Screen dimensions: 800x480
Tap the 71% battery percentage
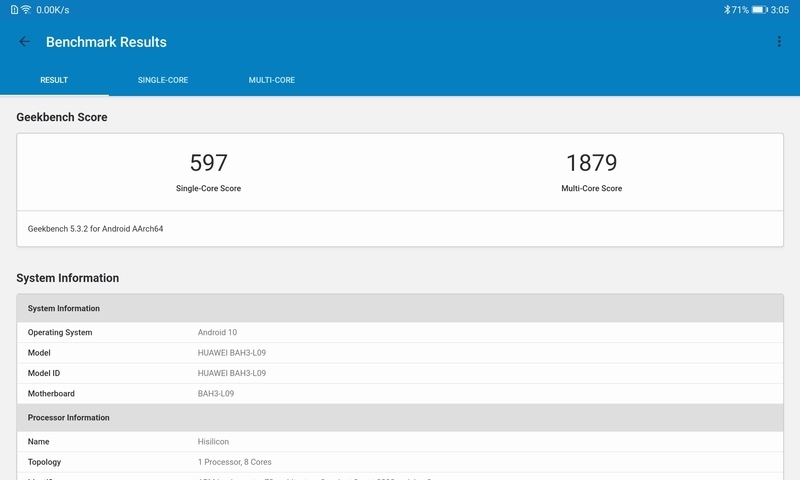pos(740,10)
